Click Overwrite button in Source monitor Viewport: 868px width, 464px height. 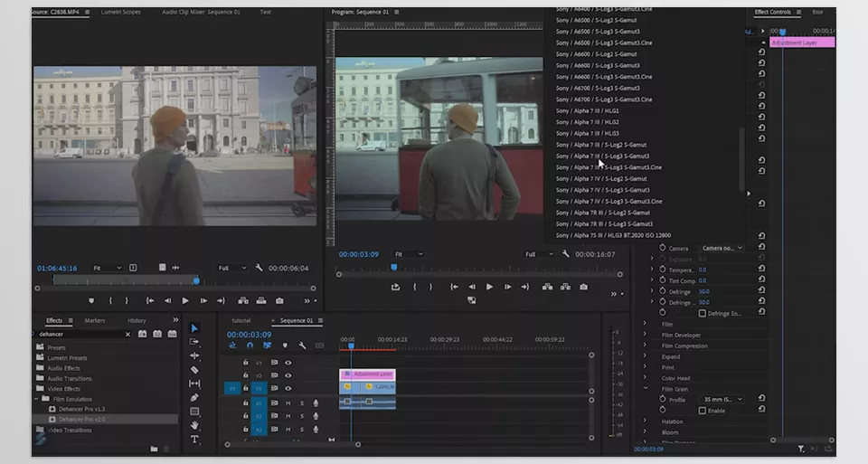pos(261,300)
